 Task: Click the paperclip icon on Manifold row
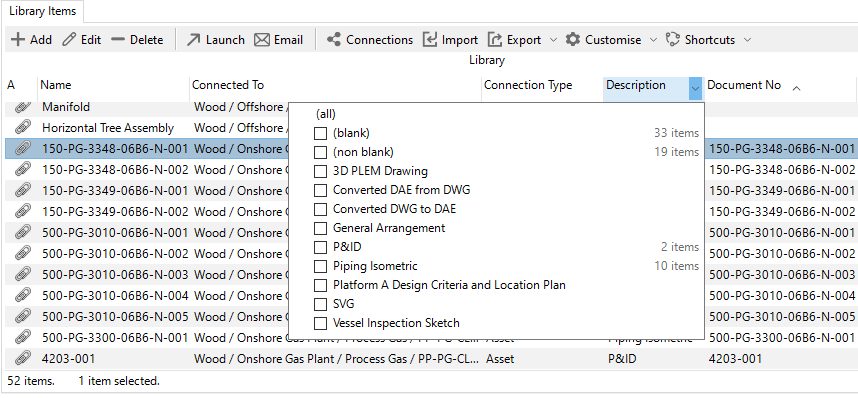[x=22, y=107]
